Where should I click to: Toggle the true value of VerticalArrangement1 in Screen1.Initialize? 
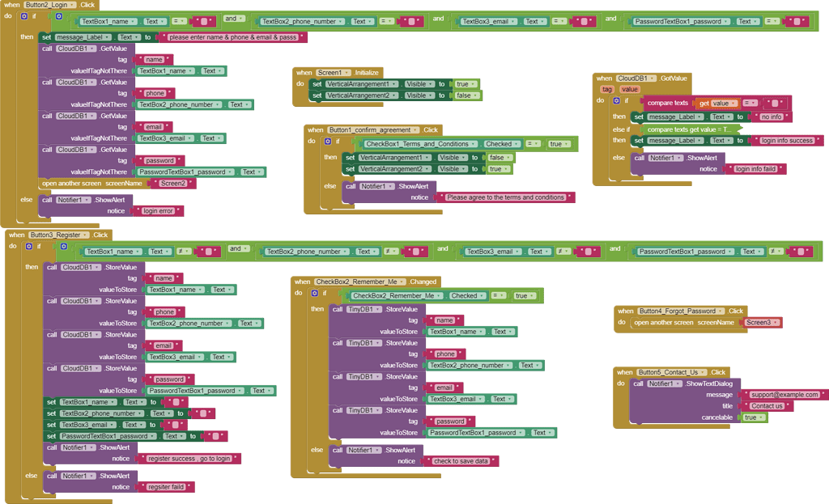[465, 84]
